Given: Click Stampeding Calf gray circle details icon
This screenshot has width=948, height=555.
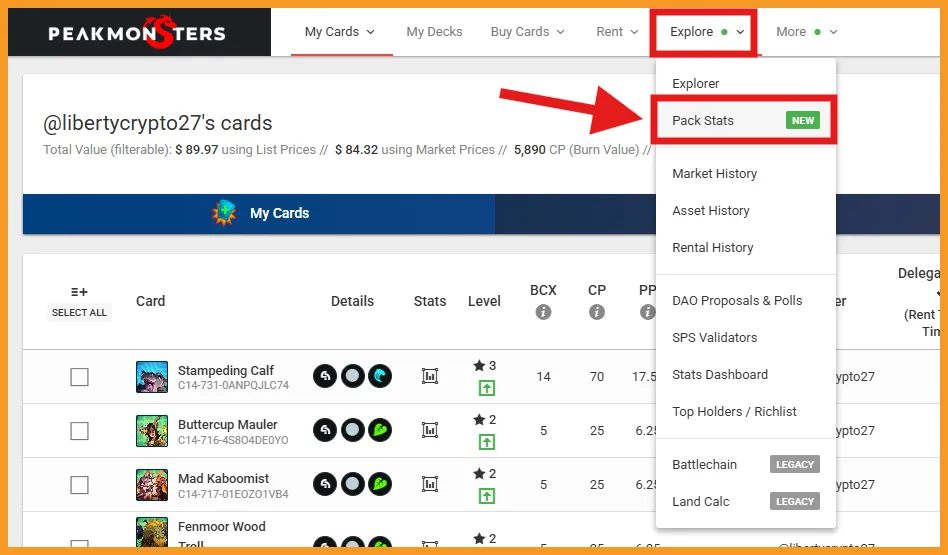Looking at the screenshot, I should [x=352, y=376].
